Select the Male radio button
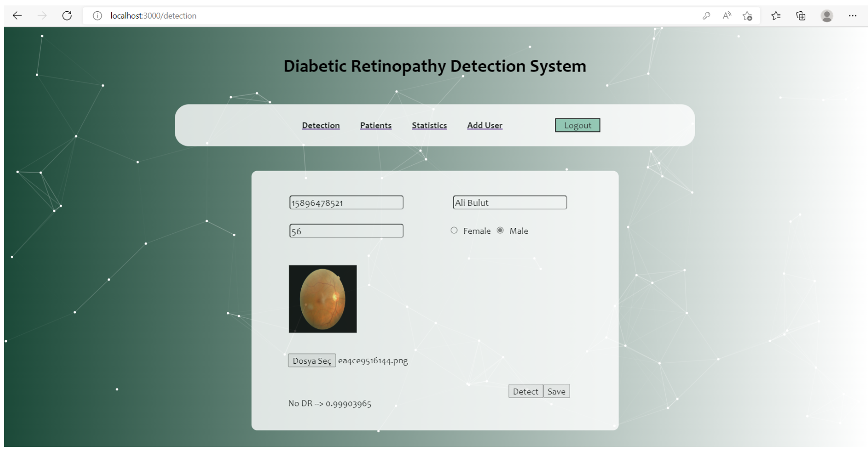Screen dimensions: 868x450 pos(500,230)
